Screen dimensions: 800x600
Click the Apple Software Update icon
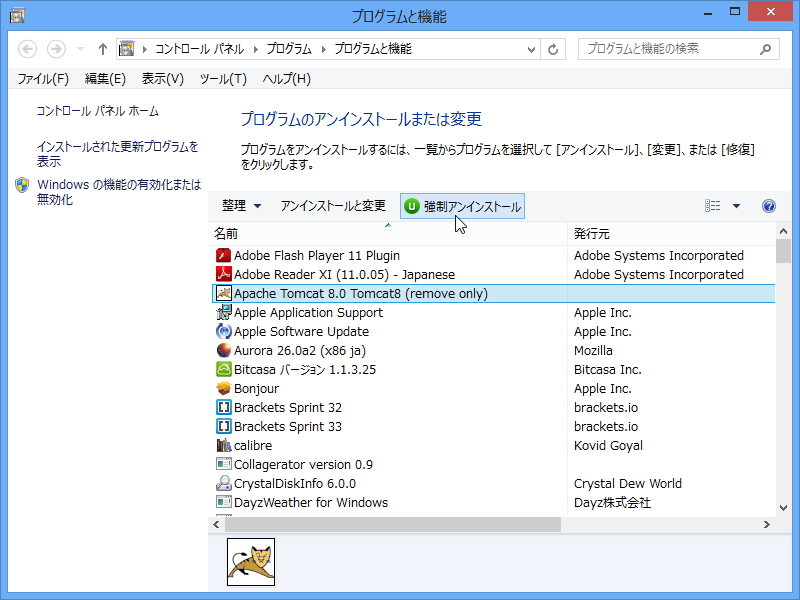[x=225, y=331]
